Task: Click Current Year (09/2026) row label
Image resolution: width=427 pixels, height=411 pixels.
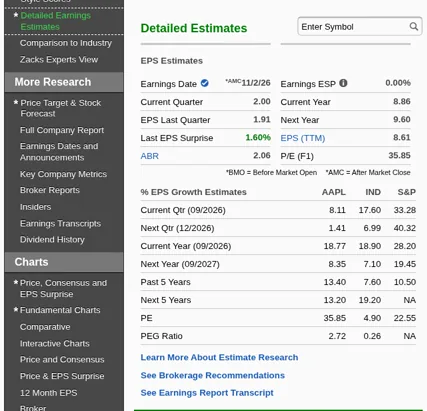Action: [186, 246]
